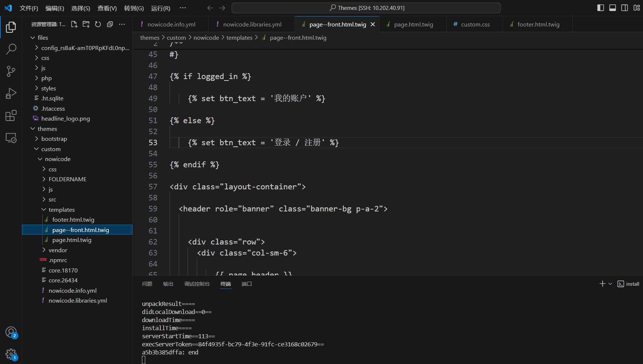Click the Themes SSH command center search box
643x364 pixels.
[x=366, y=8]
